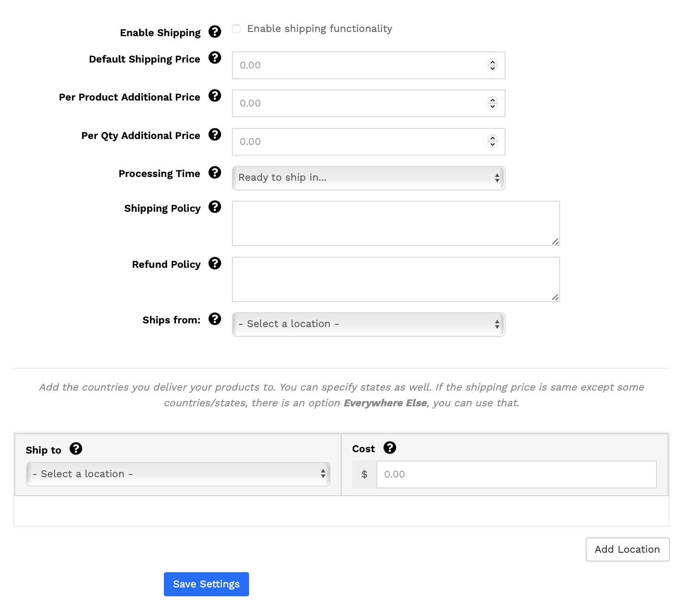700x606 pixels.
Task: Click help icon for Per Product Additional Price
Action: click(215, 96)
